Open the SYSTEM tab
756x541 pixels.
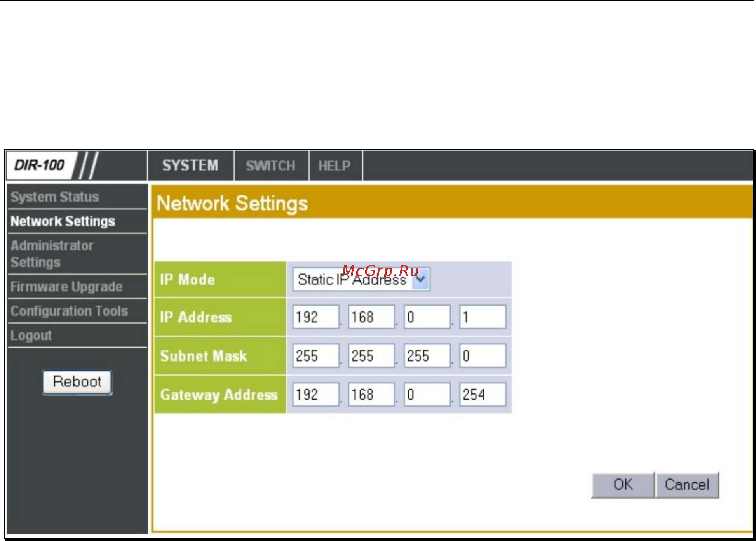coord(190,166)
